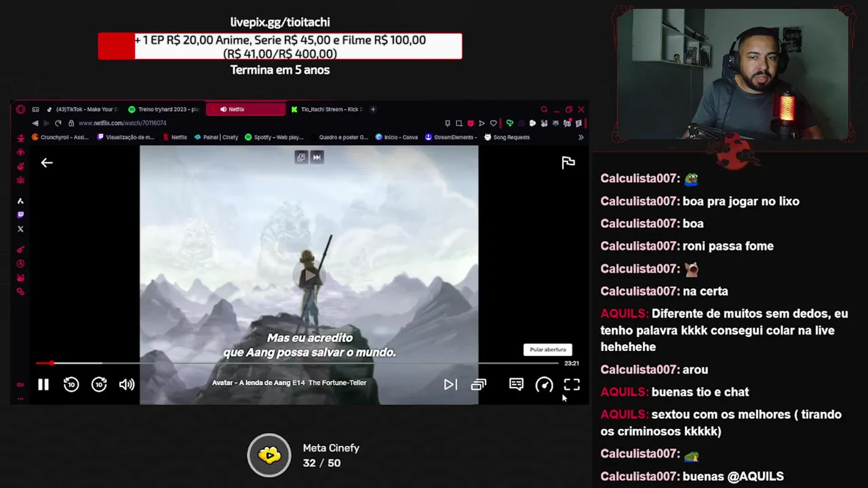Skip forward 10 seconds
868x488 pixels.
pyautogui.click(x=99, y=385)
